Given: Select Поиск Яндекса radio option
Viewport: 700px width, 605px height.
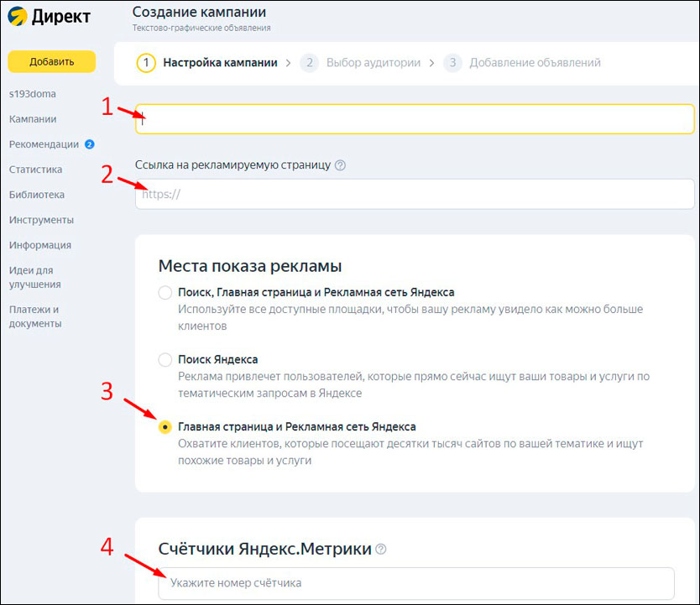Looking at the screenshot, I should pyautogui.click(x=165, y=360).
